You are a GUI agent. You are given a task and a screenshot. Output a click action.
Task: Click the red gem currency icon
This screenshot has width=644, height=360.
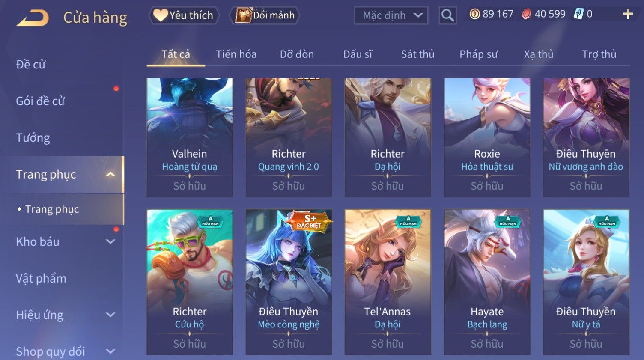[526, 14]
